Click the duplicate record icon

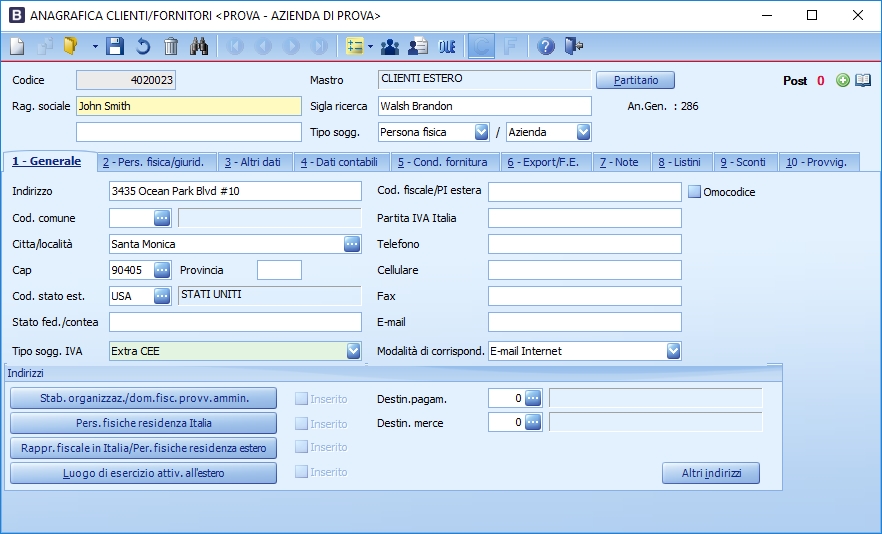[x=44, y=46]
